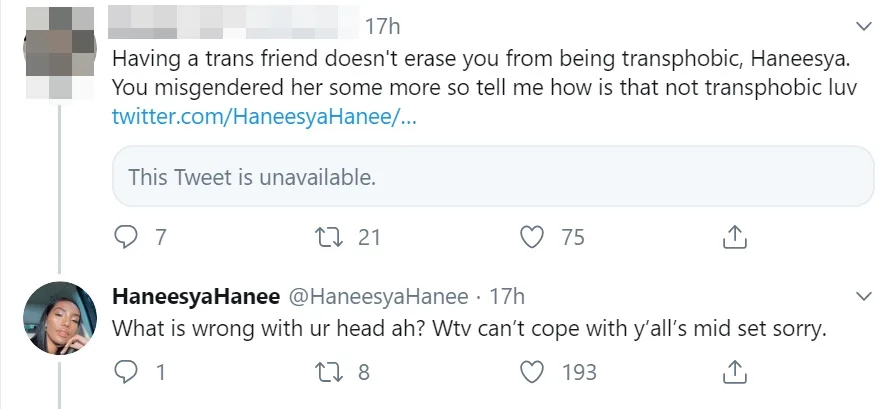Screen dimensions: 889x409
Task: Open the tweet reading "What is wrong with ur head"
Action: 468,328
